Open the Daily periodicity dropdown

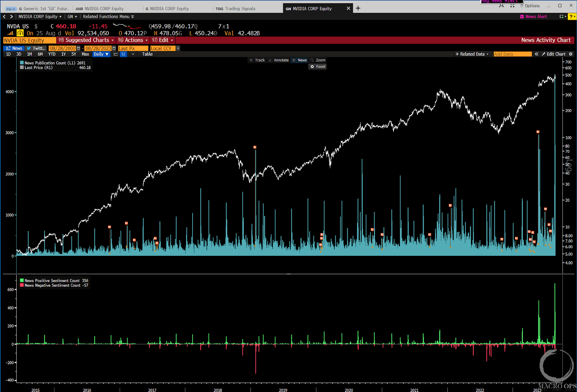tap(101, 54)
